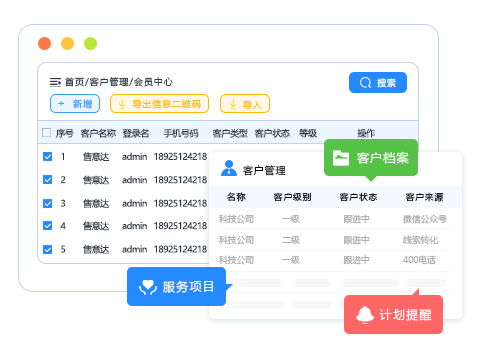480x360 pixels.
Task: Click the 搜索 search button
Action: point(378,82)
